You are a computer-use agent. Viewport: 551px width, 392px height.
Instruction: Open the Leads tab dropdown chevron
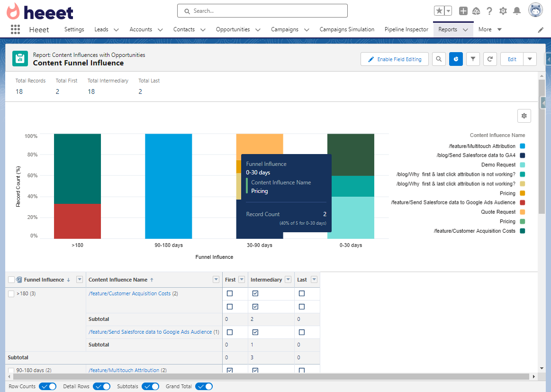pyautogui.click(x=117, y=30)
